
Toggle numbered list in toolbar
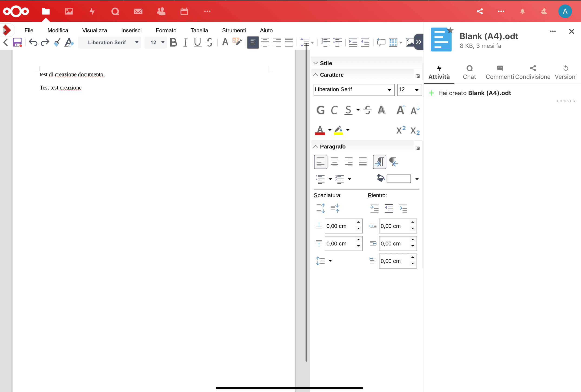325,42
